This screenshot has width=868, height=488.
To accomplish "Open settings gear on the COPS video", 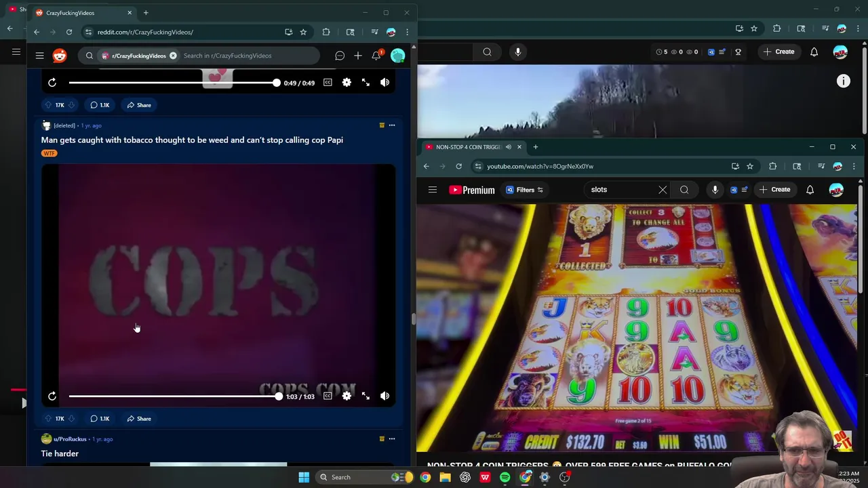I will click(x=347, y=396).
